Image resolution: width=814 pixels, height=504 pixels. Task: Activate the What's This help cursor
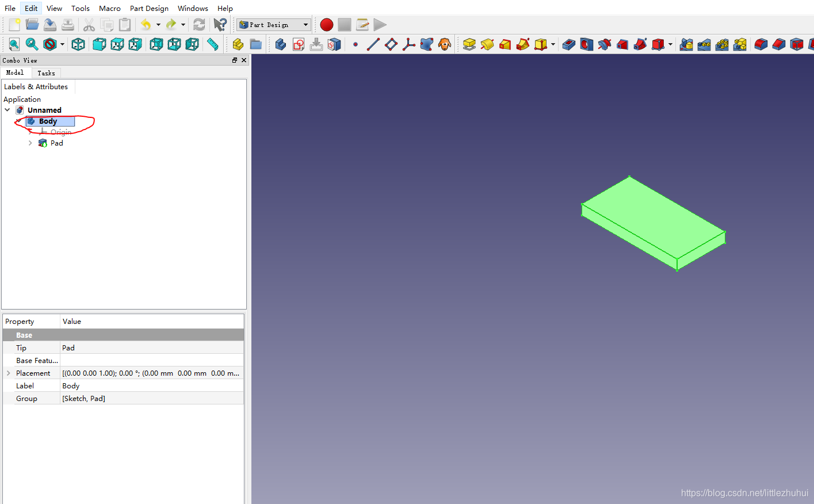(x=220, y=25)
